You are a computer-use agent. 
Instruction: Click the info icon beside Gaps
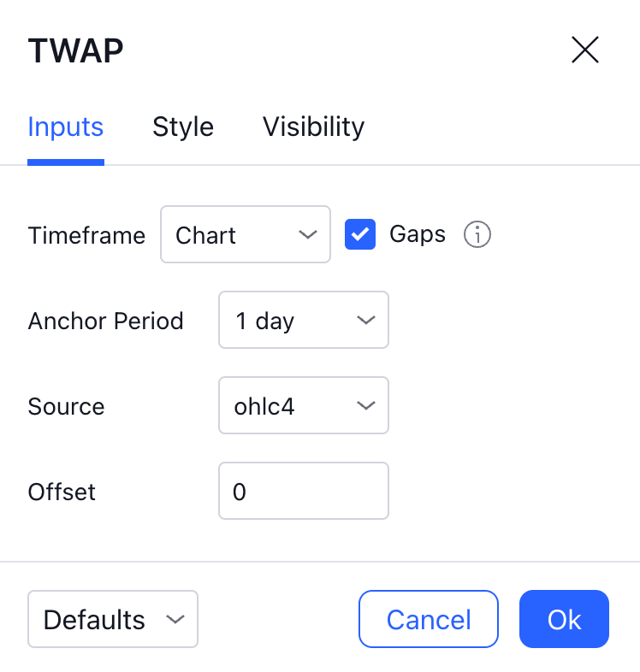tap(477, 234)
